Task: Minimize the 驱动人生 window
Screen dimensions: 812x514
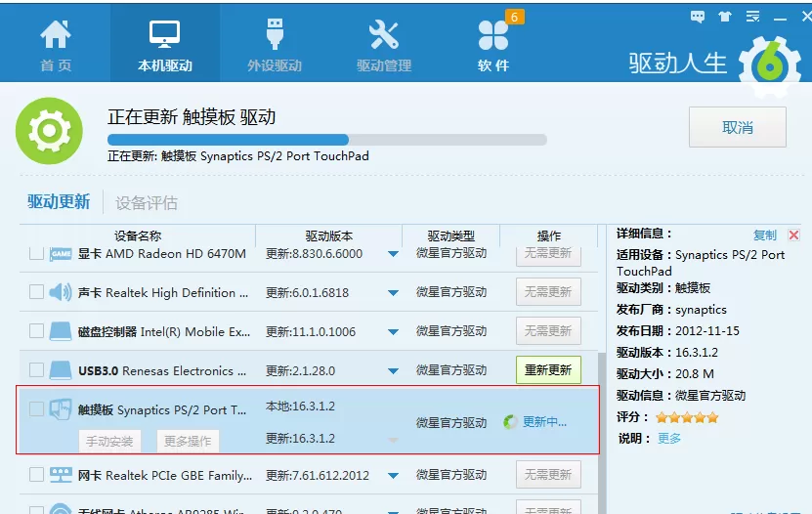Action: click(x=780, y=19)
